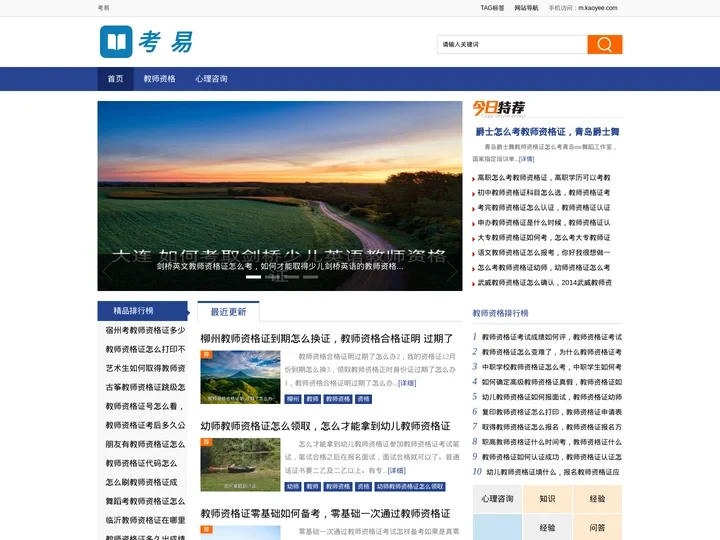
Task: Open sidebar link 怎么刷教师资格证成
Action: coord(141,483)
